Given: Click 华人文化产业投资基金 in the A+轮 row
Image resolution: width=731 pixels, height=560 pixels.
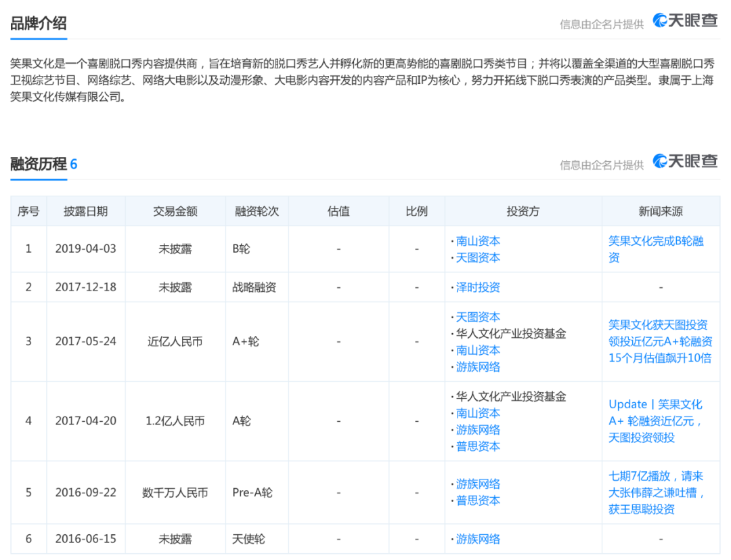Looking at the screenshot, I should tap(511, 334).
